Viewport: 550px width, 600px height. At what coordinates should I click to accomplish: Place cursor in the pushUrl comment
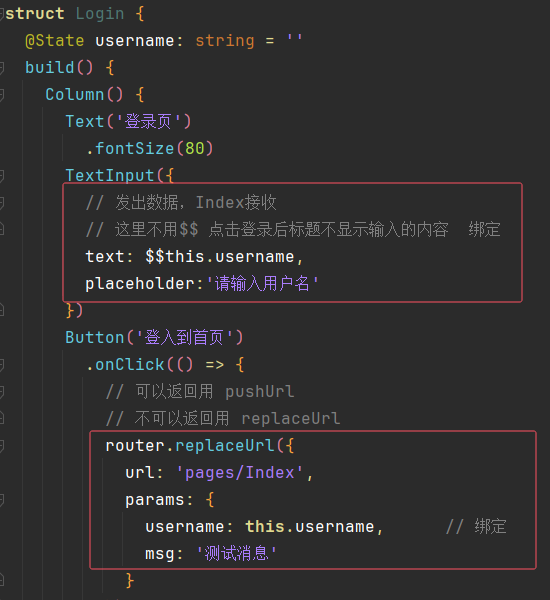point(200,392)
